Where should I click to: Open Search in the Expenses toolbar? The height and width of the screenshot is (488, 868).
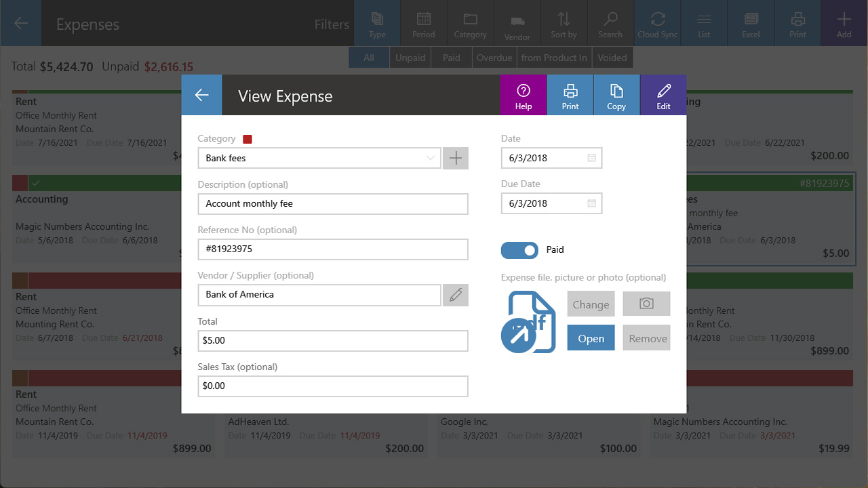610,23
